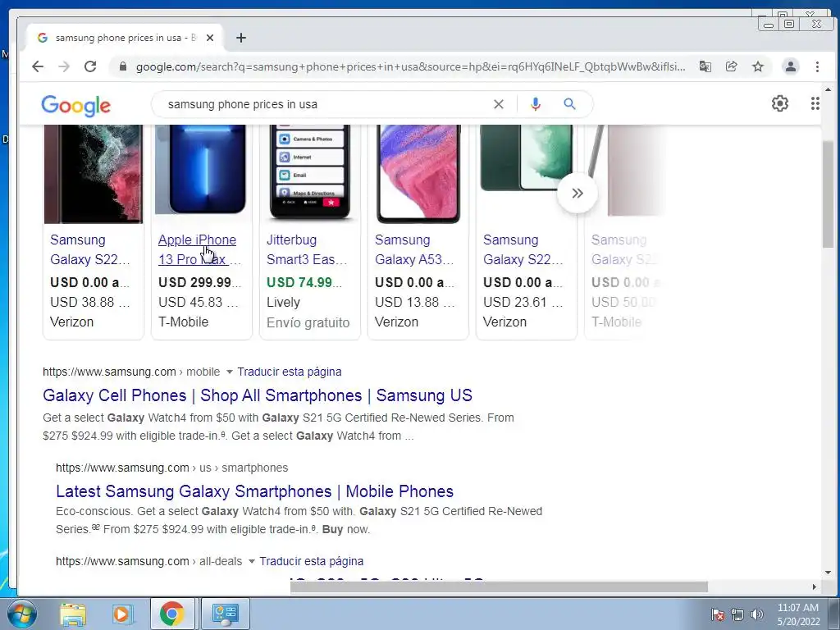The height and width of the screenshot is (630, 840).
Task: Click the Envío gratuito label
Action: (308, 322)
